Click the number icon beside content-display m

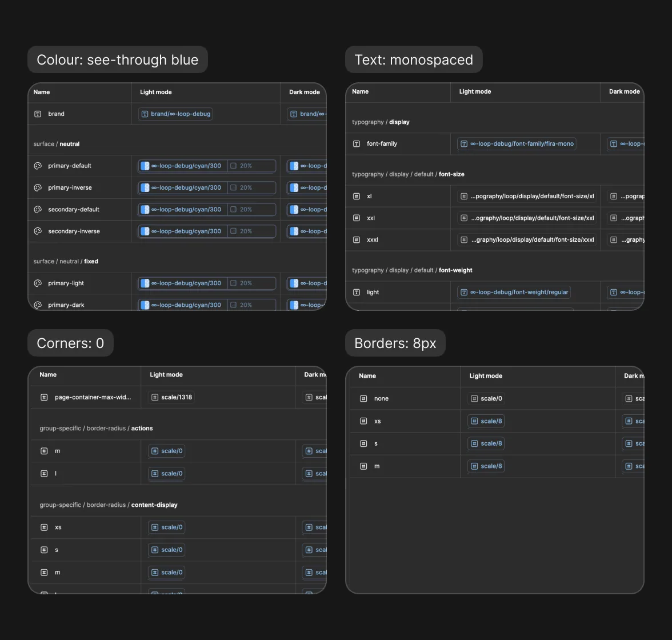44,573
